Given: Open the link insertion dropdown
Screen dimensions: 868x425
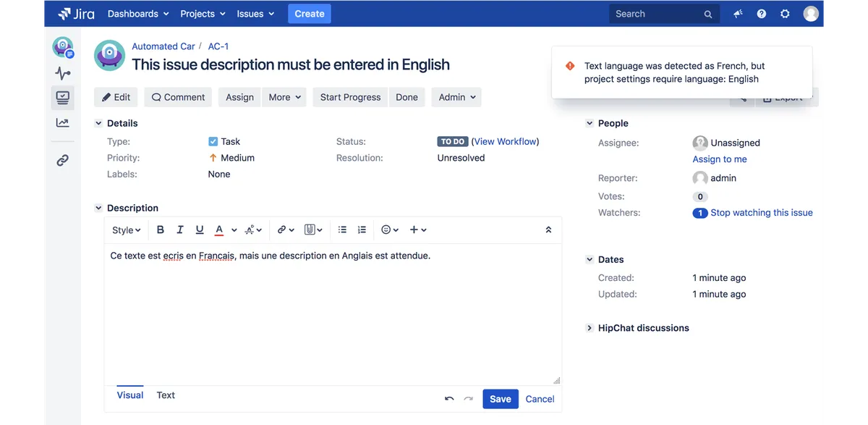Looking at the screenshot, I should (x=286, y=230).
